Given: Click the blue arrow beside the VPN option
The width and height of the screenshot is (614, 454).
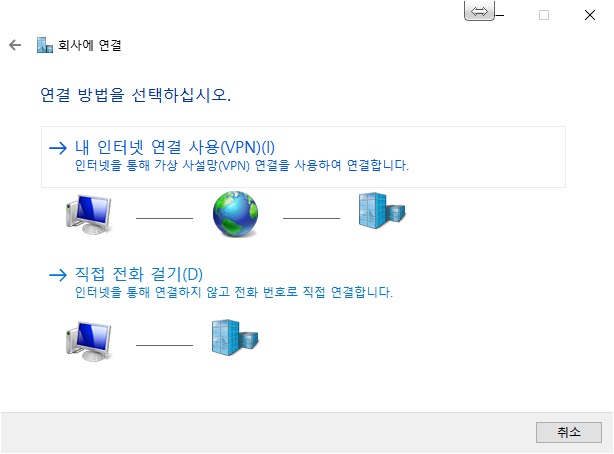Looking at the screenshot, I should click(58, 148).
